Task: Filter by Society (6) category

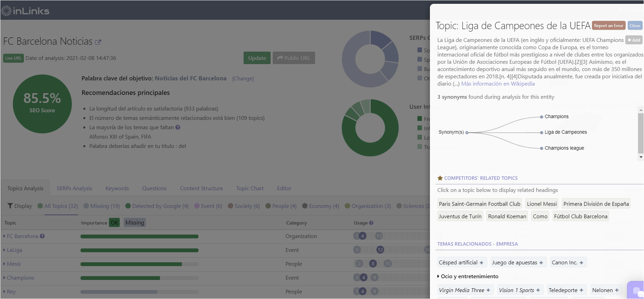Action: pos(244,206)
